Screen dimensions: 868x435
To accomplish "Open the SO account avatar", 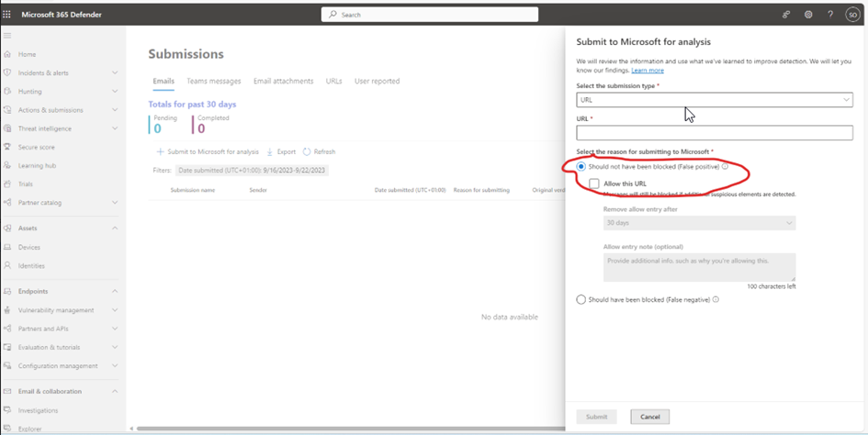I will point(852,15).
